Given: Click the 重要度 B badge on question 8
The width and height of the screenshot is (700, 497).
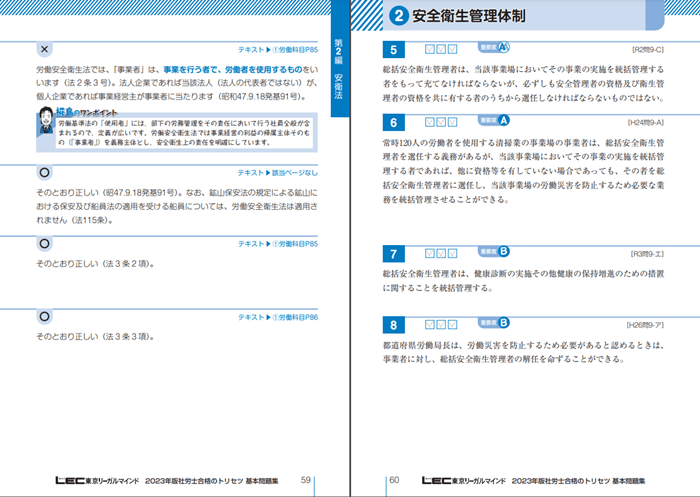Looking at the screenshot, I should point(494,322).
